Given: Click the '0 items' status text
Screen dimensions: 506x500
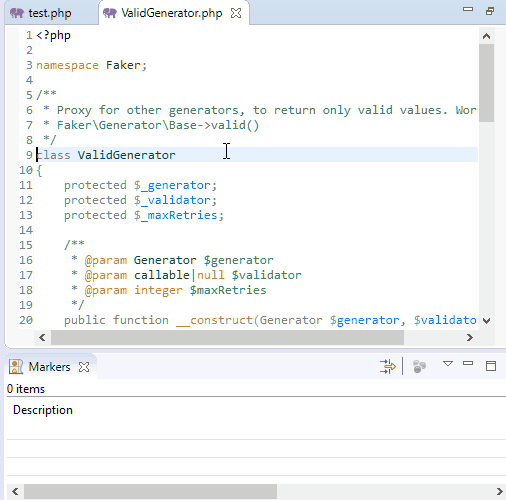Looking at the screenshot, I should tap(26, 389).
